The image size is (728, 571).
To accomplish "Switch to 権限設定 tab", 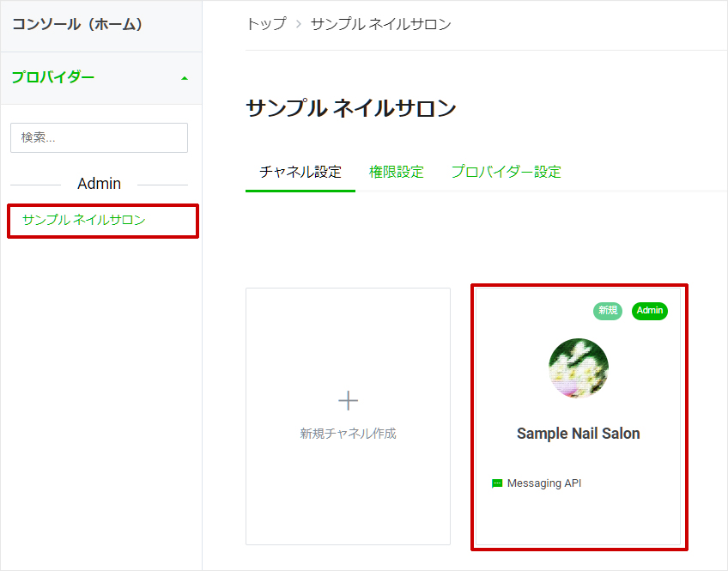I will click(x=396, y=172).
